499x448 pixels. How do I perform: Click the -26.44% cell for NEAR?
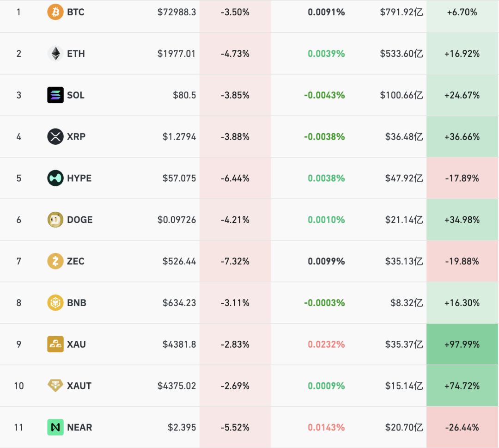click(x=462, y=427)
